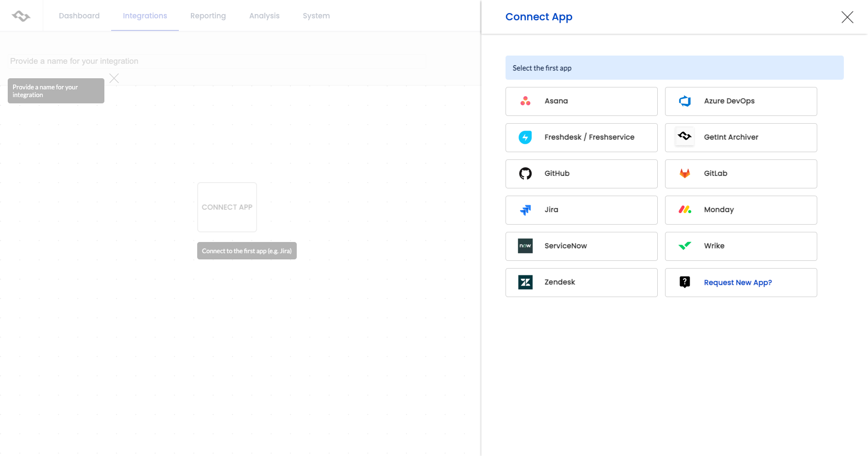Click the CONNECT APP box on canvas
This screenshot has width=868, height=456.
227,207
